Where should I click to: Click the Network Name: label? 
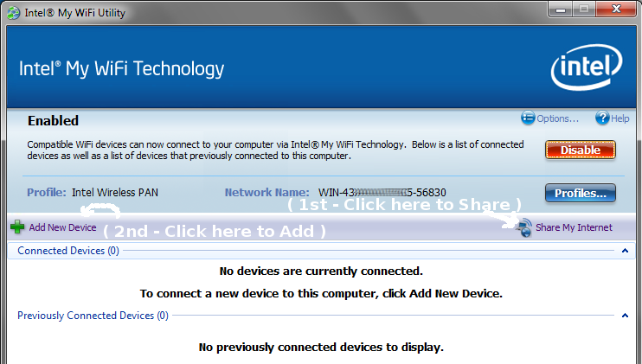click(x=267, y=193)
